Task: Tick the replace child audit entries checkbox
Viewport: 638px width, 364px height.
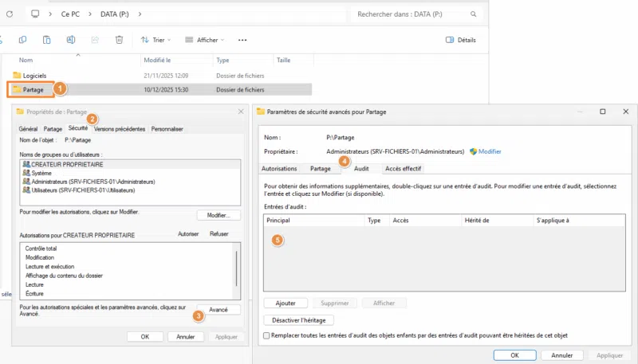Action: [x=267, y=336]
